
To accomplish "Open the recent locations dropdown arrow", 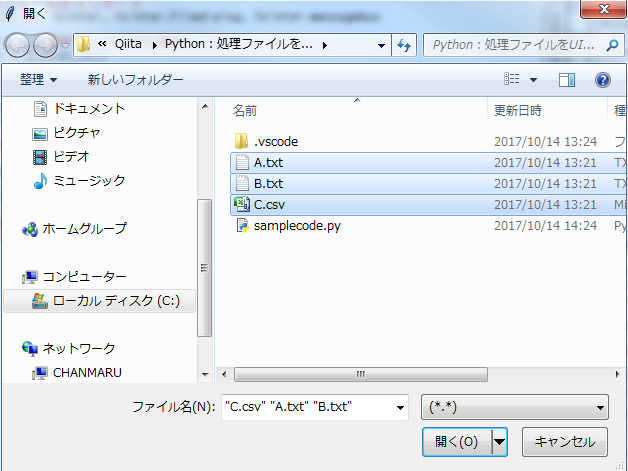I will [x=65, y=46].
